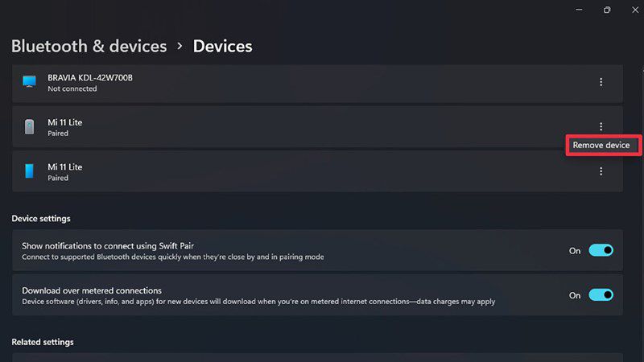Open the three-dot menu beside the gray-icon Mi 11 Lite

[x=601, y=126]
